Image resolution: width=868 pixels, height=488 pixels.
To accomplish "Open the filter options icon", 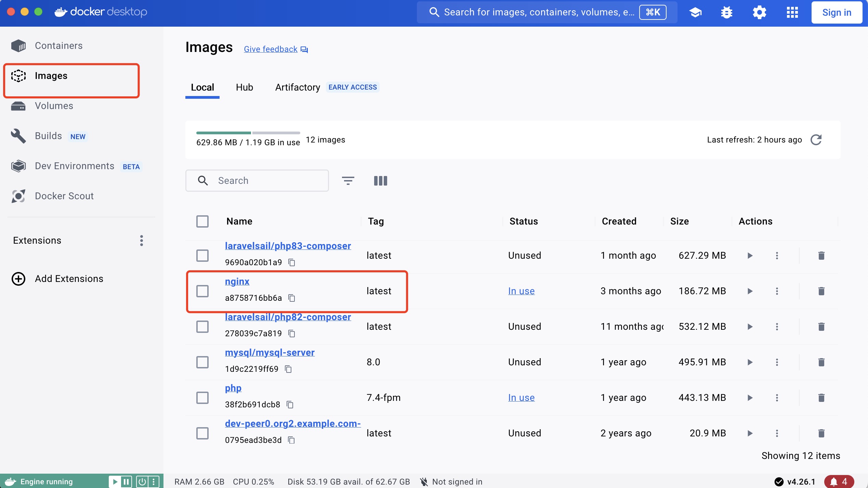I will tap(348, 180).
